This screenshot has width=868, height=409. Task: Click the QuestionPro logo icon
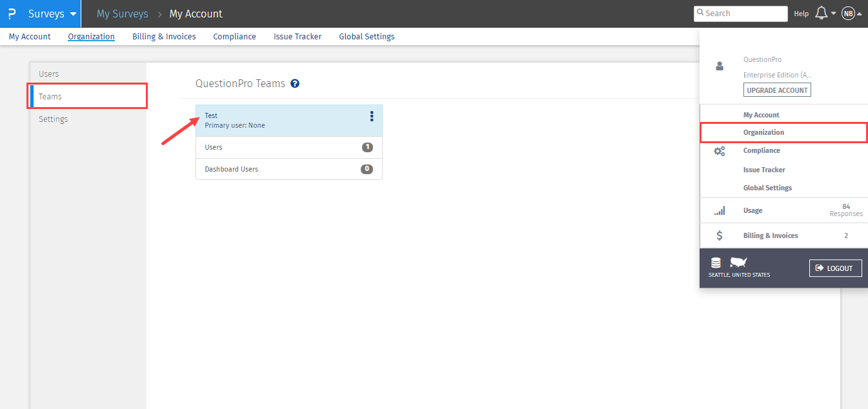tap(12, 14)
